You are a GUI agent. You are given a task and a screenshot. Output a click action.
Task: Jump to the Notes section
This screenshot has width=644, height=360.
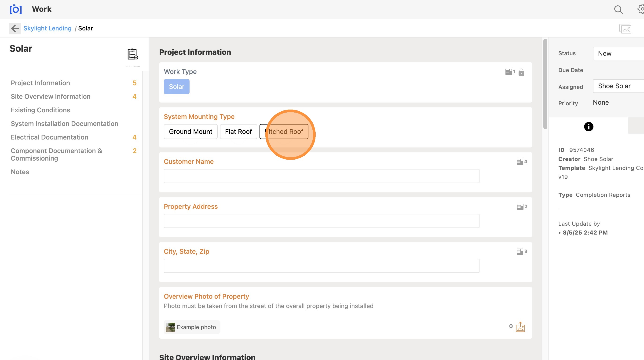[20, 172]
